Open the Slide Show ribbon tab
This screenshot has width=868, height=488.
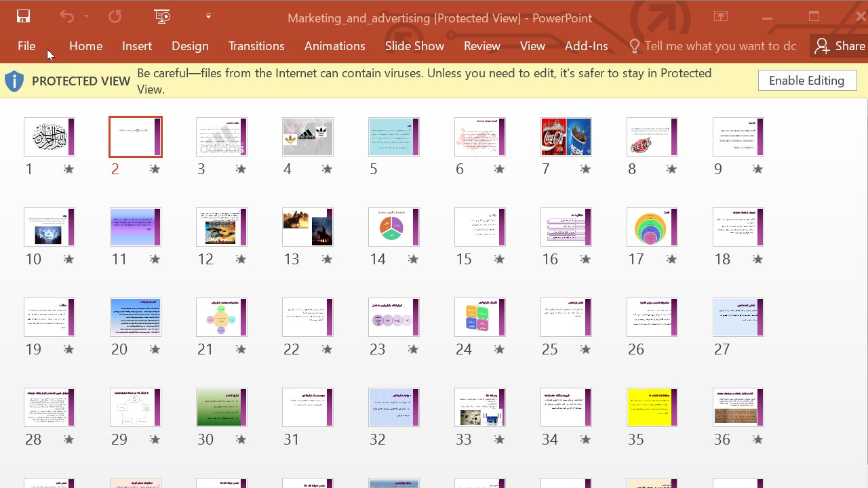click(x=414, y=46)
